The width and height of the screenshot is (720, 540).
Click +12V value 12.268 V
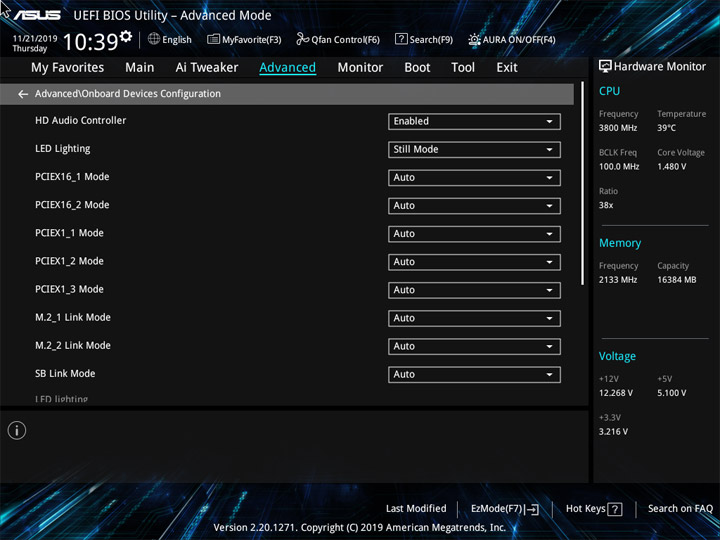[616, 393]
